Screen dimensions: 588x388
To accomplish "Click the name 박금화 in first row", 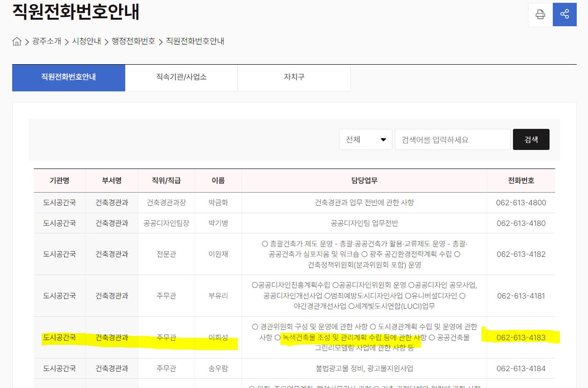I will point(218,203).
